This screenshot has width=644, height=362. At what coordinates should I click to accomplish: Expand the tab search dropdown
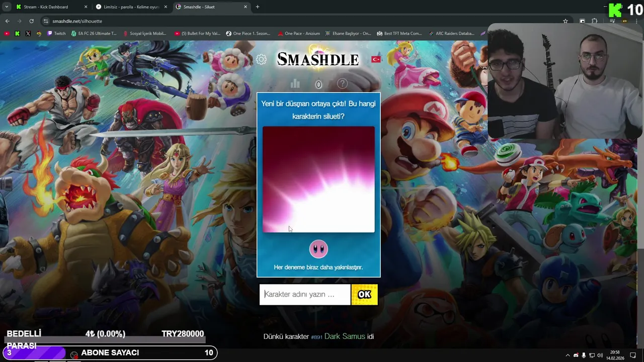tap(7, 7)
